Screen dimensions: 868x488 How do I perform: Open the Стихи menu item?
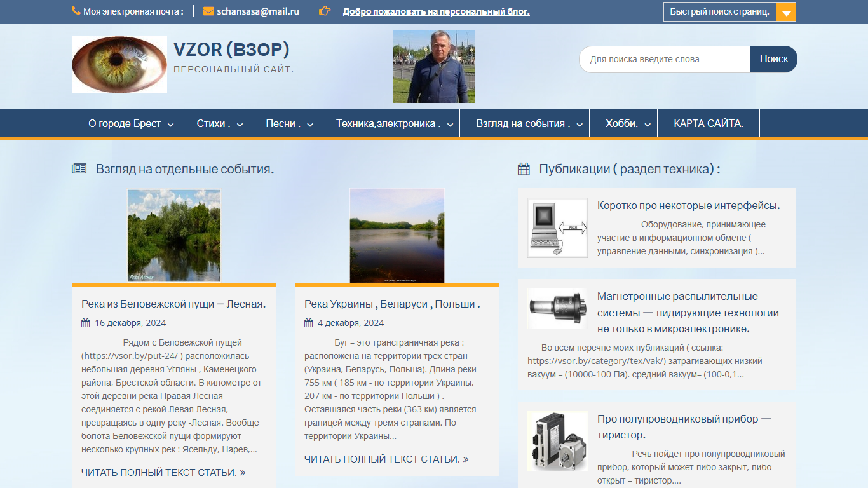(x=214, y=124)
